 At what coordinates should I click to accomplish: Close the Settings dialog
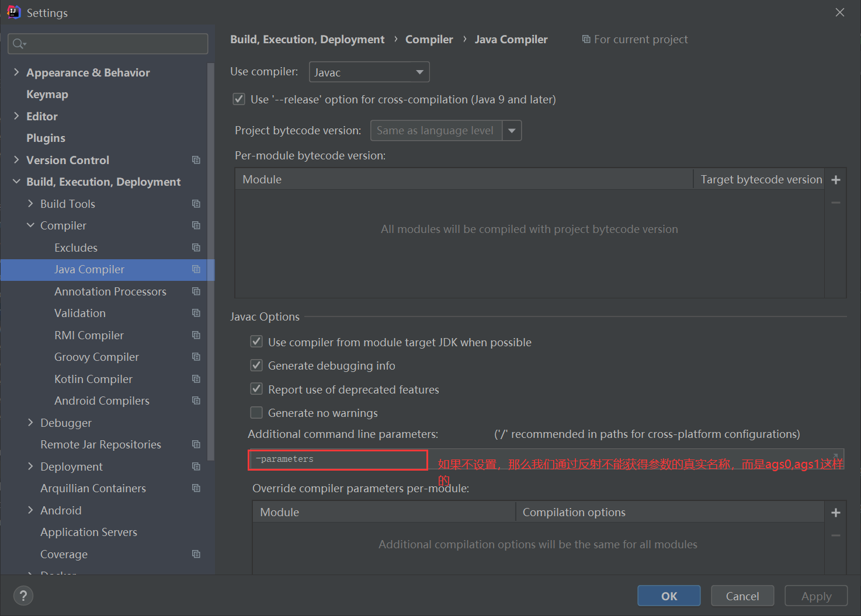coord(840,12)
